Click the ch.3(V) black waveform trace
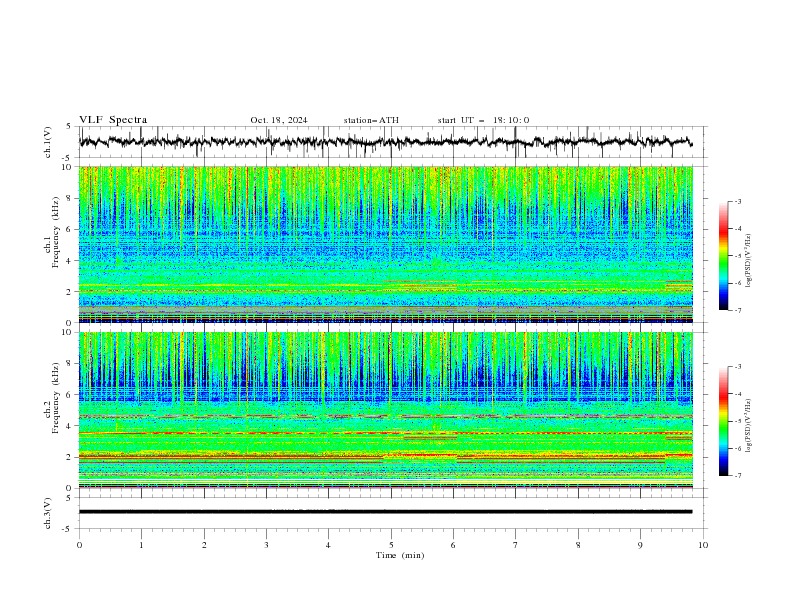 pyautogui.click(x=385, y=512)
